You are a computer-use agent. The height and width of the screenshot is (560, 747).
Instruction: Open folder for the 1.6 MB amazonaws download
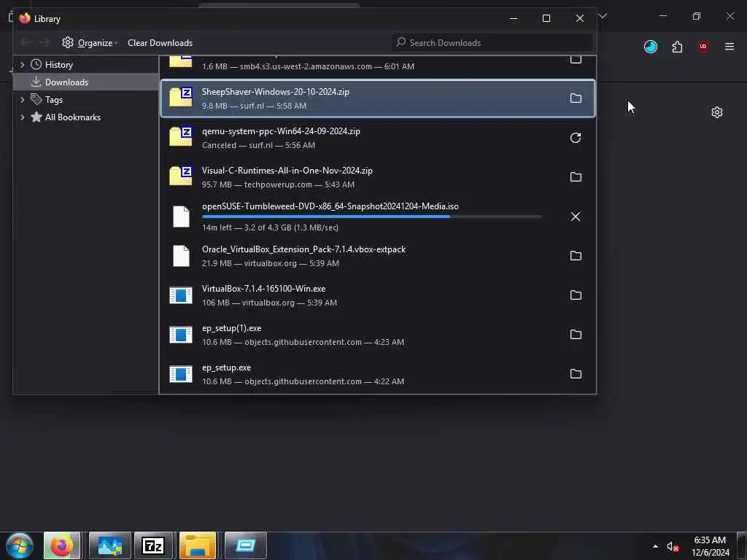pyautogui.click(x=576, y=60)
